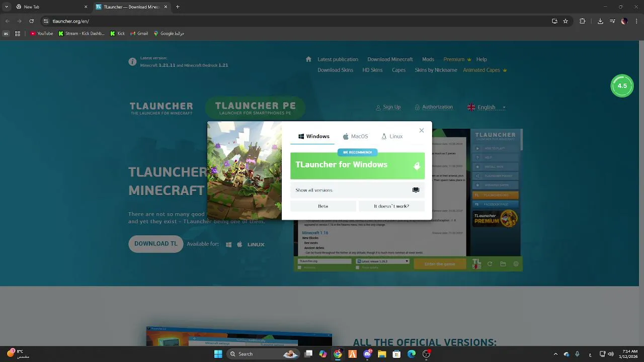Image resolution: width=644 pixels, height=362 pixels.
Task: Open the YouTube bookmark
Action: click(x=42, y=34)
